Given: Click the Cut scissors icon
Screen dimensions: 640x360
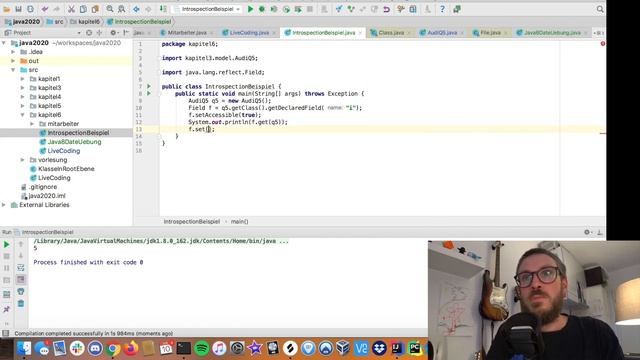Looking at the screenshot, I should (71, 9).
